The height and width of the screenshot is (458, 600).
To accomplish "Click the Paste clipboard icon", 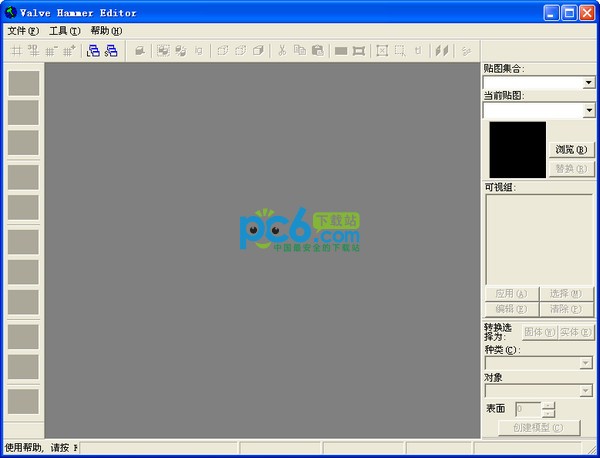I will [x=318, y=51].
